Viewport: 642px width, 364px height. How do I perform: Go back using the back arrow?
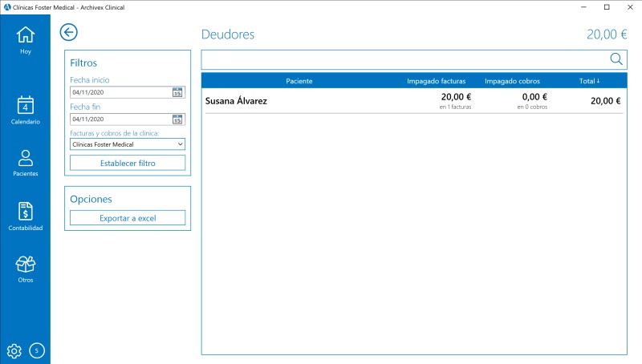coord(69,32)
